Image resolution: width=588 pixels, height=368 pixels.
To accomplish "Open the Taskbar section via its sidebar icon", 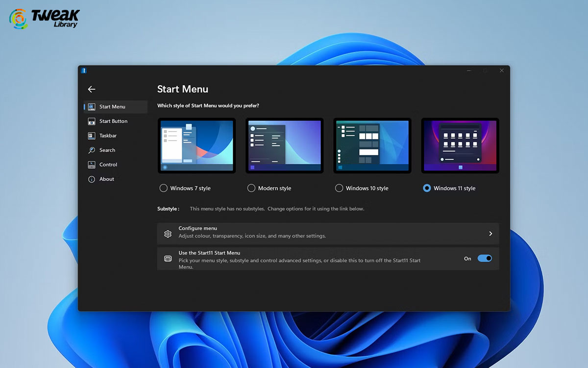I will point(92,135).
